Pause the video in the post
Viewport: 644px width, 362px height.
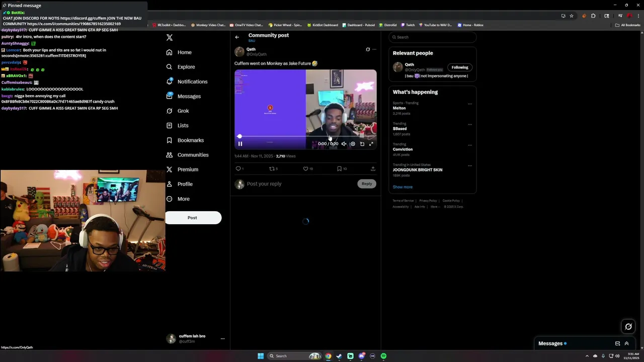click(240, 144)
